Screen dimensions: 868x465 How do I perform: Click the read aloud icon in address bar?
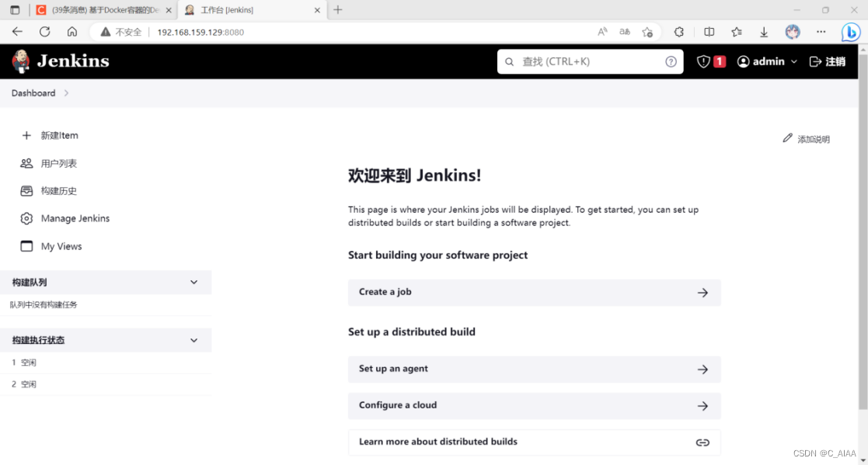[x=602, y=32]
